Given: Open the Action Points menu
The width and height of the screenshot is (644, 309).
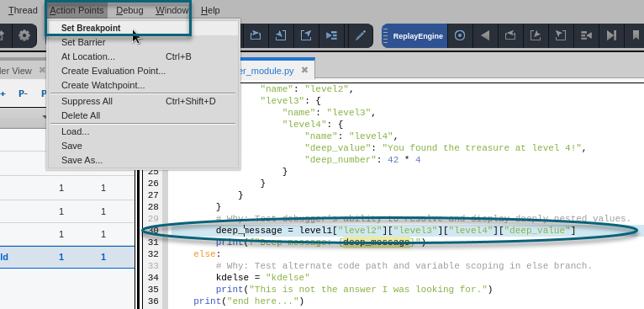Looking at the screenshot, I should [77, 10].
